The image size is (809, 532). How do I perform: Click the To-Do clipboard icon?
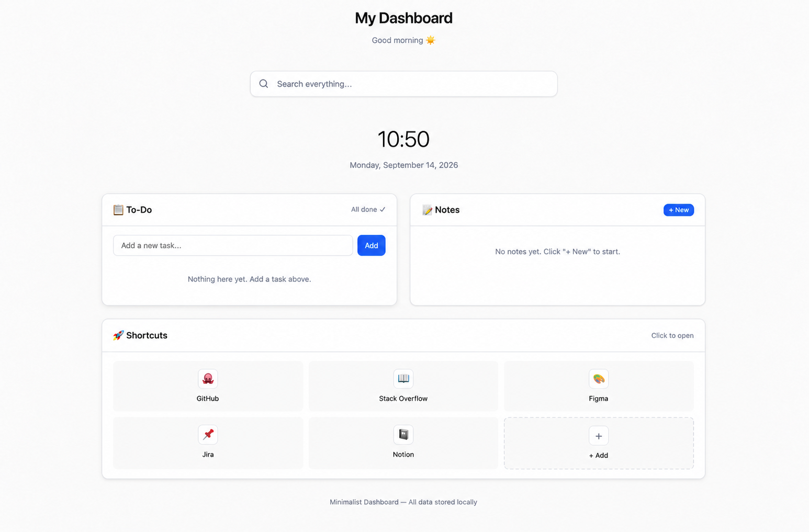tap(118, 210)
